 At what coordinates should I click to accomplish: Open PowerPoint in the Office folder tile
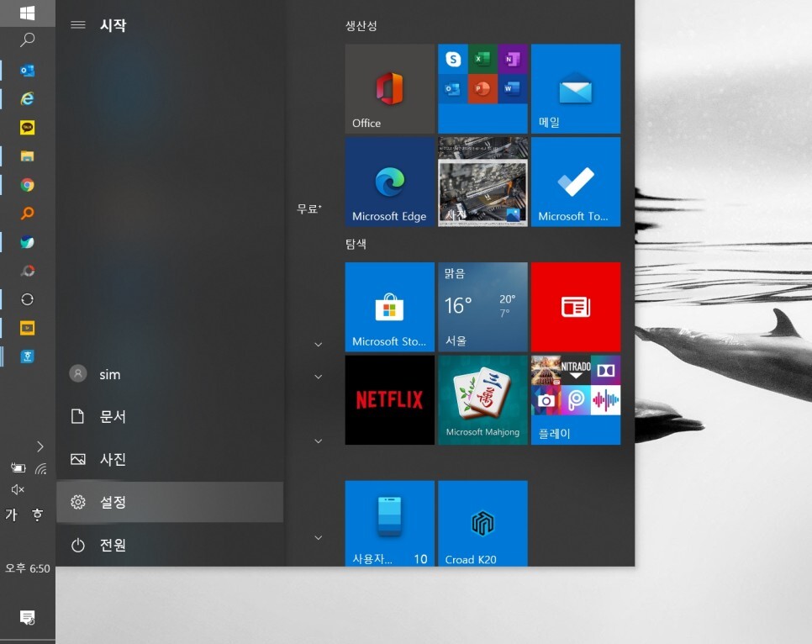[482, 88]
